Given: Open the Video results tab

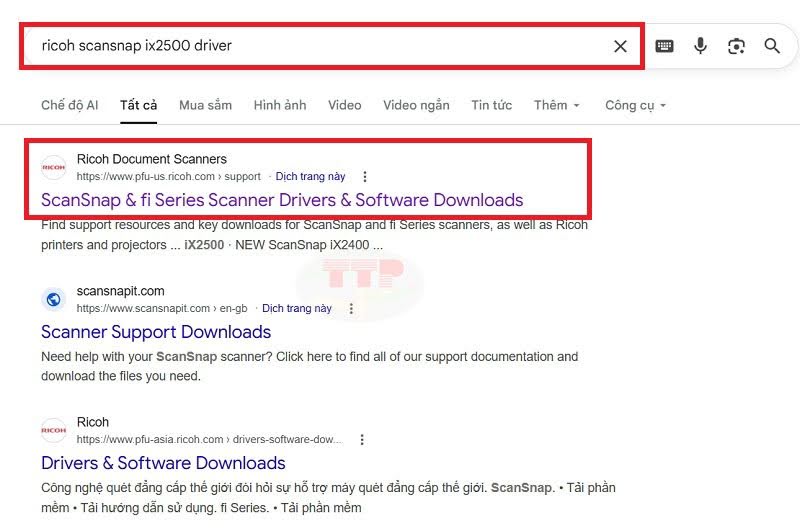Looking at the screenshot, I should (344, 105).
